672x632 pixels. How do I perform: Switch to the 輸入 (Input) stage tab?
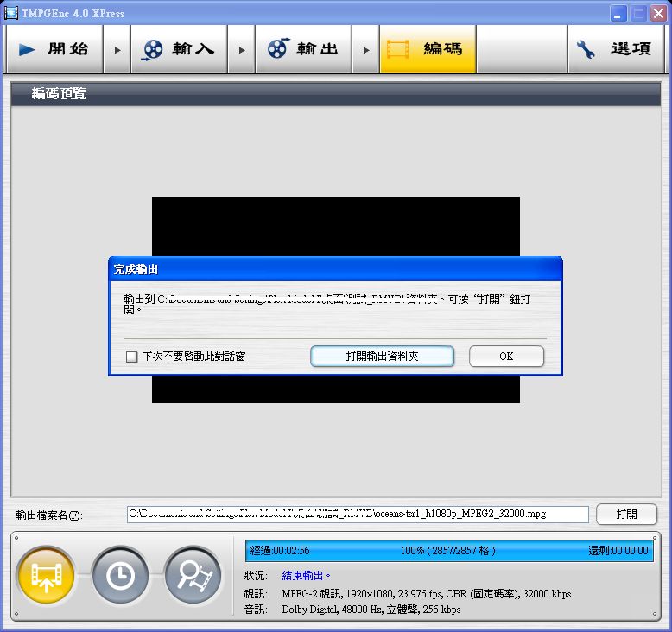pyautogui.click(x=179, y=49)
